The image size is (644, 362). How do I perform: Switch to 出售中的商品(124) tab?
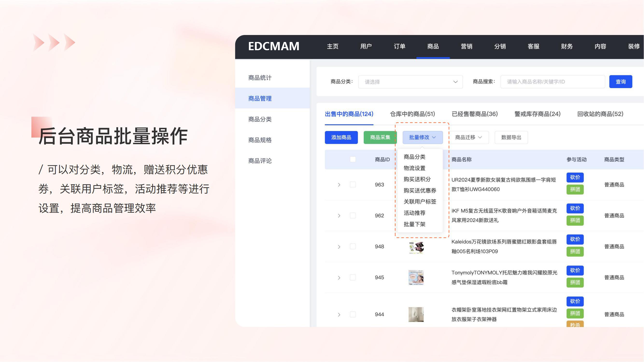[x=349, y=114]
